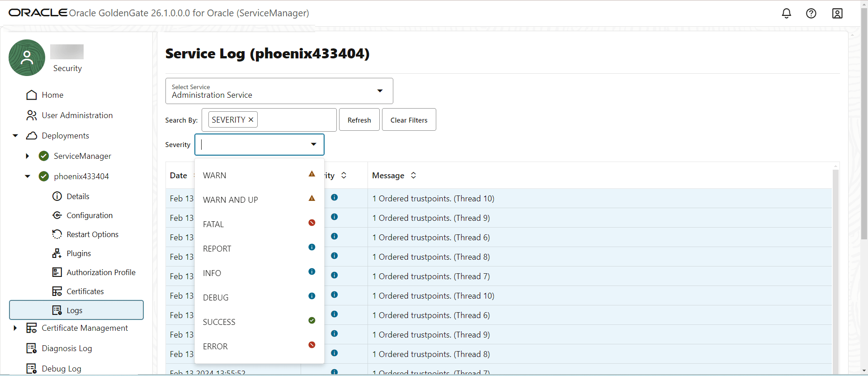
Task: Collapse the Deployments tree node
Action: (x=15, y=136)
